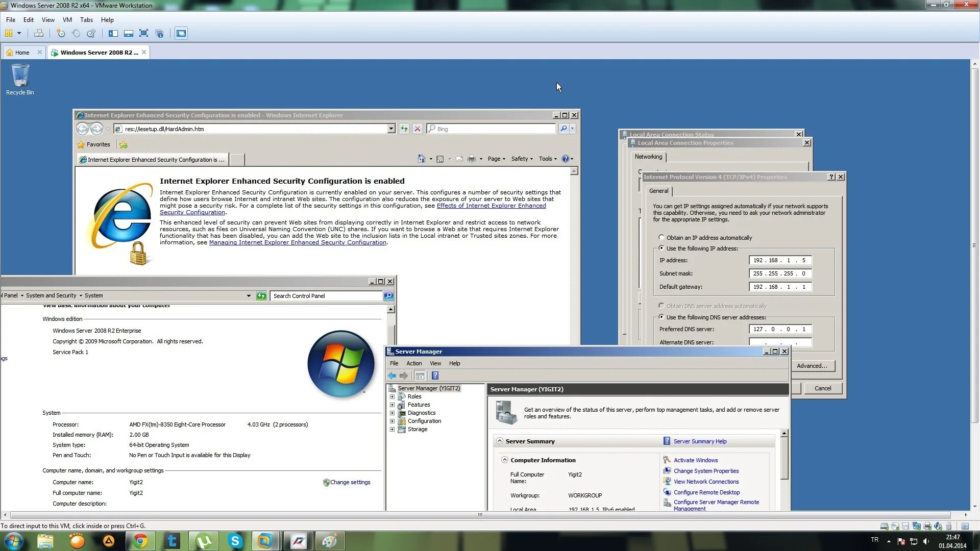This screenshot has height=551, width=980.
Task: Select the General tab in IPv4 Properties
Action: click(x=658, y=191)
